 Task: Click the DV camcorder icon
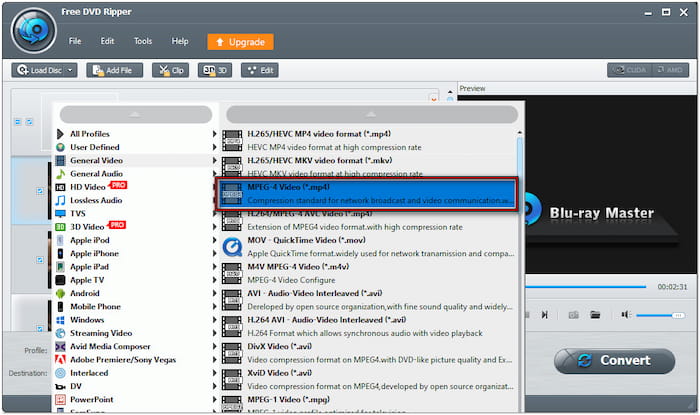click(x=60, y=386)
